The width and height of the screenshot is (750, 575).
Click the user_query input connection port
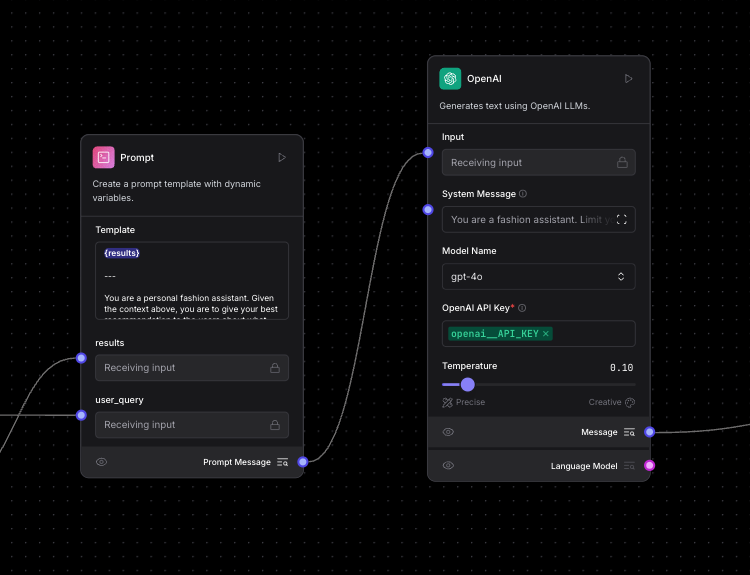[81, 415]
